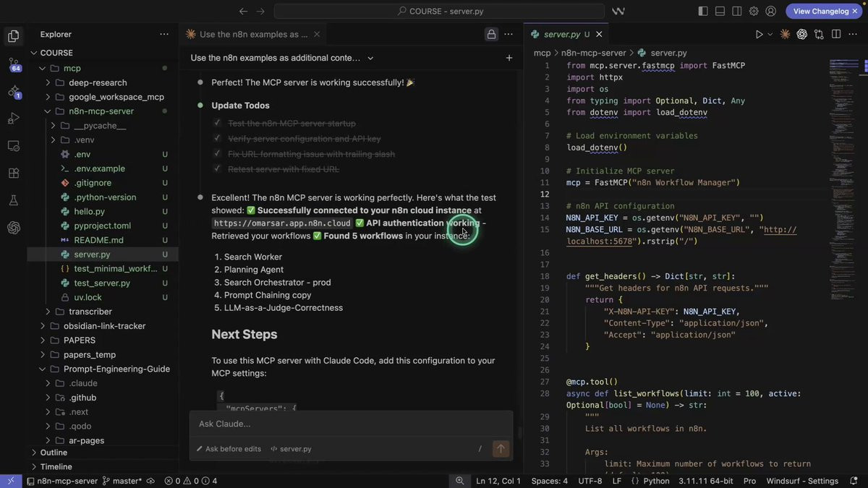This screenshot has height=488, width=868.
Task: Open the pyproject.toml file
Action: click(x=102, y=226)
